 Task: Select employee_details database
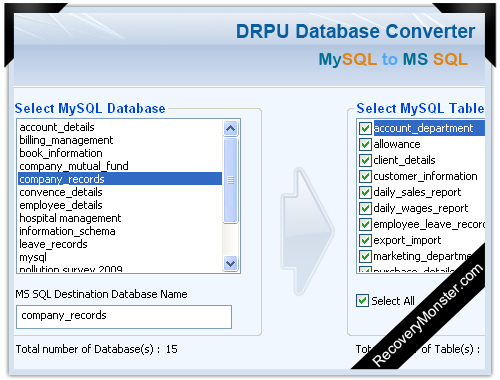click(x=120, y=205)
